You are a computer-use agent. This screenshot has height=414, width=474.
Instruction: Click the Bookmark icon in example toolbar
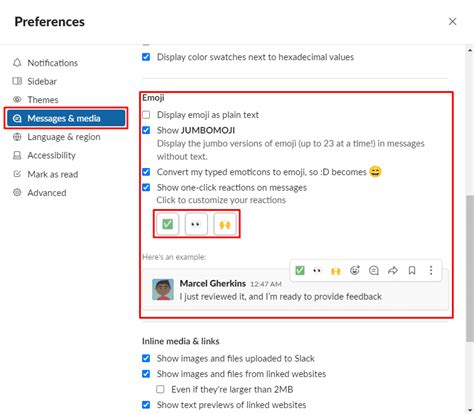(x=412, y=270)
